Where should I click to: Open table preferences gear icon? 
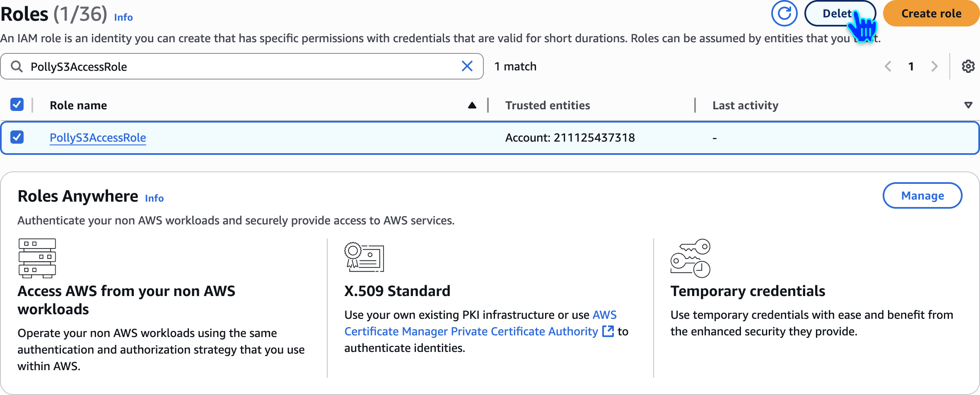click(968, 66)
